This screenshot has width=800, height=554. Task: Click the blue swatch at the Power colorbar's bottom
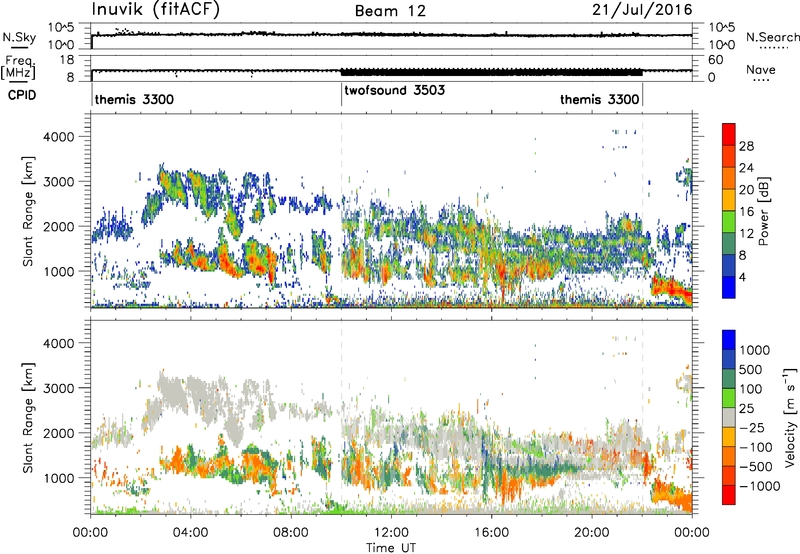click(x=729, y=287)
